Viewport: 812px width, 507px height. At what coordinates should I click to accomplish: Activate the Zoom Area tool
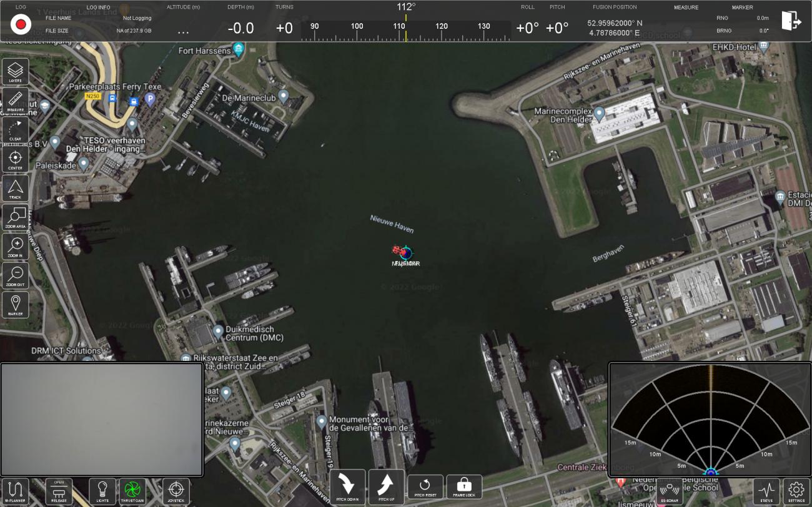click(x=15, y=217)
